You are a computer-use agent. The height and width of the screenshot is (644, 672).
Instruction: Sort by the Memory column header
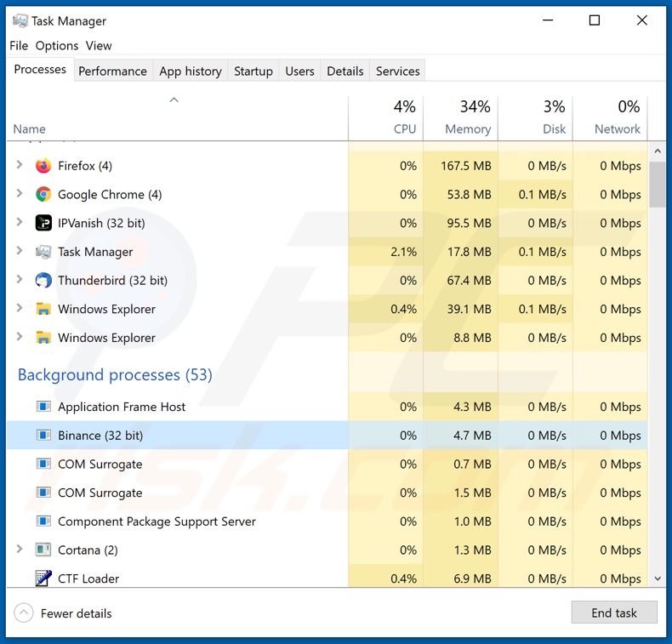[x=461, y=119]
